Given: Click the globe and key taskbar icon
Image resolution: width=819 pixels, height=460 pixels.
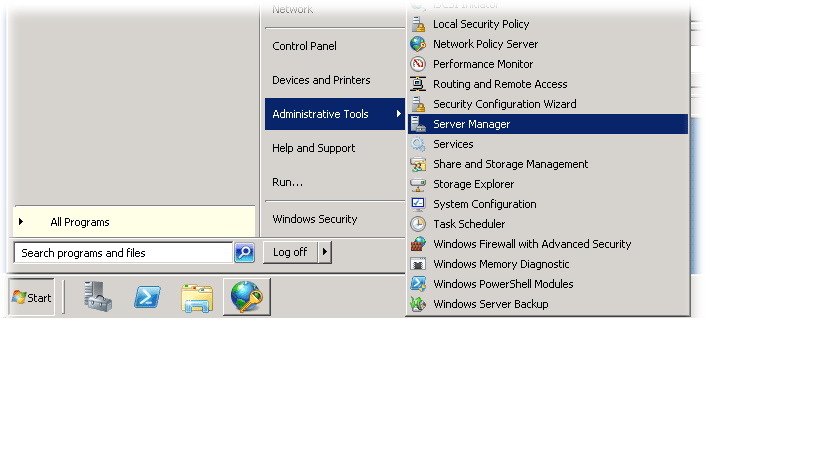Looking at the screenshot, I should pos(246,297).
